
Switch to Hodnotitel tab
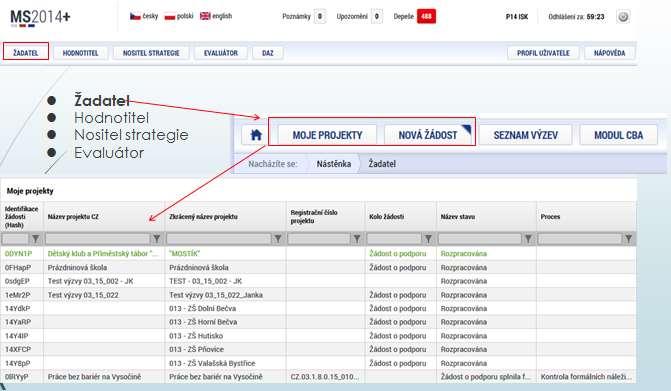80,53
